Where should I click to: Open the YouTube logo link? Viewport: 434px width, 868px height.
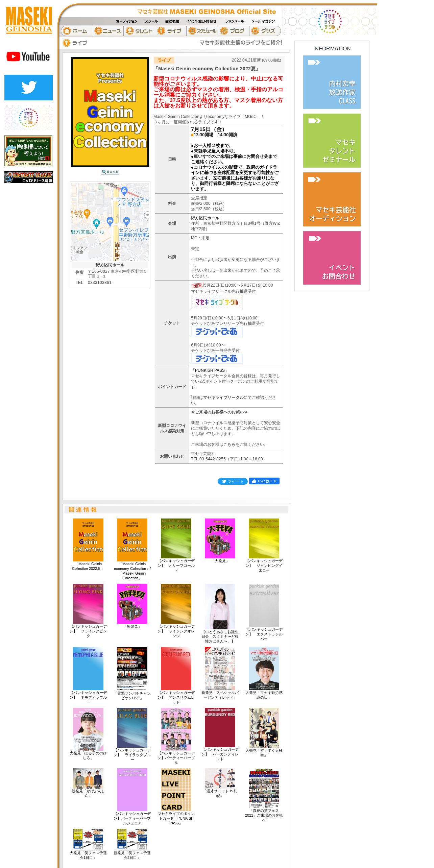[28, 56]
